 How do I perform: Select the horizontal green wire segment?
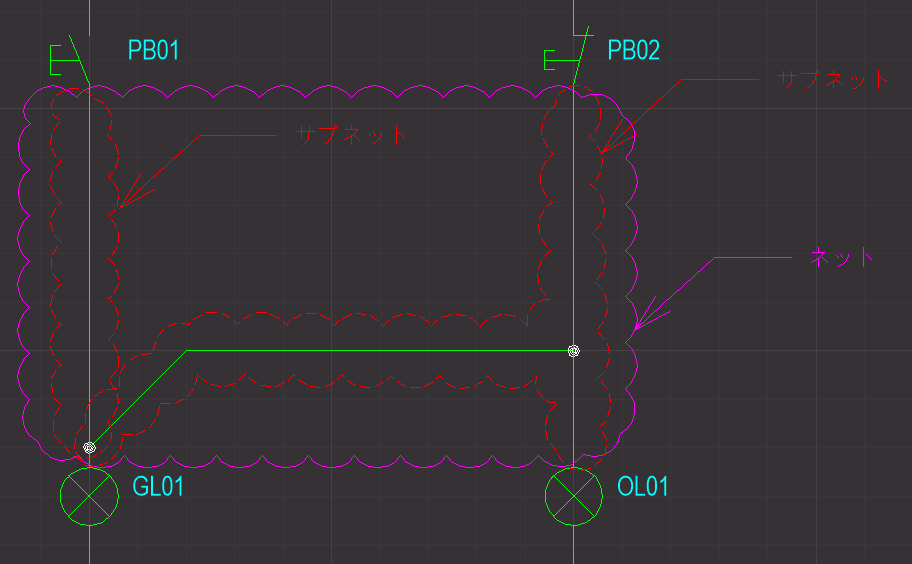click(x=379, y=351)
